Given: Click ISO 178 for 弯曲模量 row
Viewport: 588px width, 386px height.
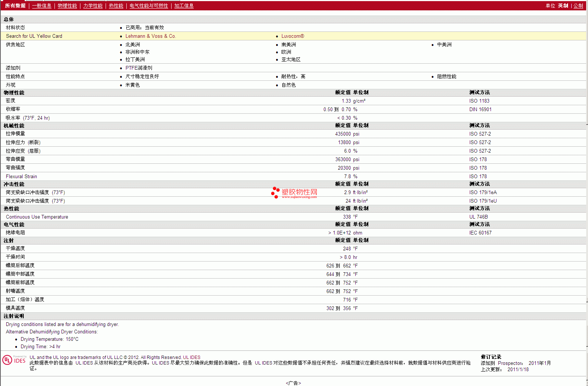Looking at the screenshot, I should (x=478, y=159).
